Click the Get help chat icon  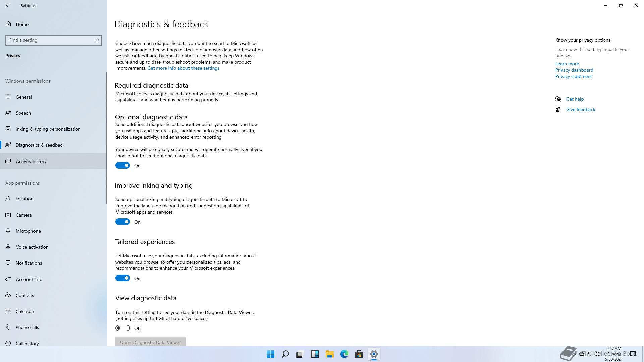point(558,99)
